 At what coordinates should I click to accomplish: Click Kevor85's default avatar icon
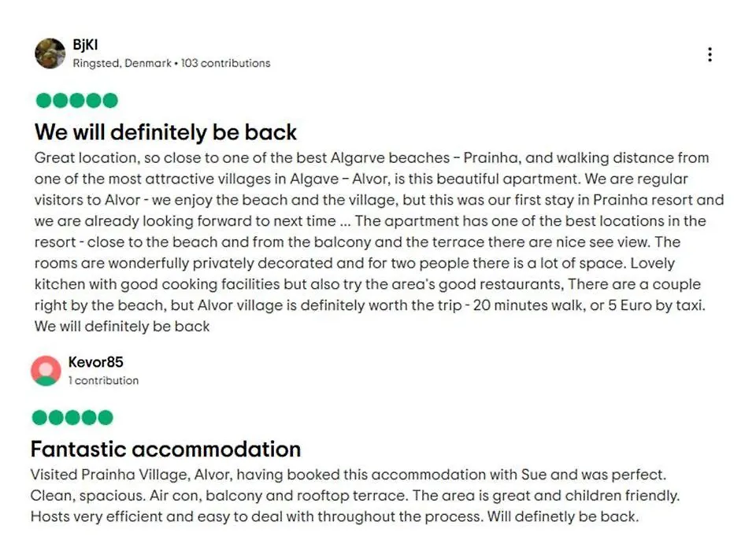[46, 371]
